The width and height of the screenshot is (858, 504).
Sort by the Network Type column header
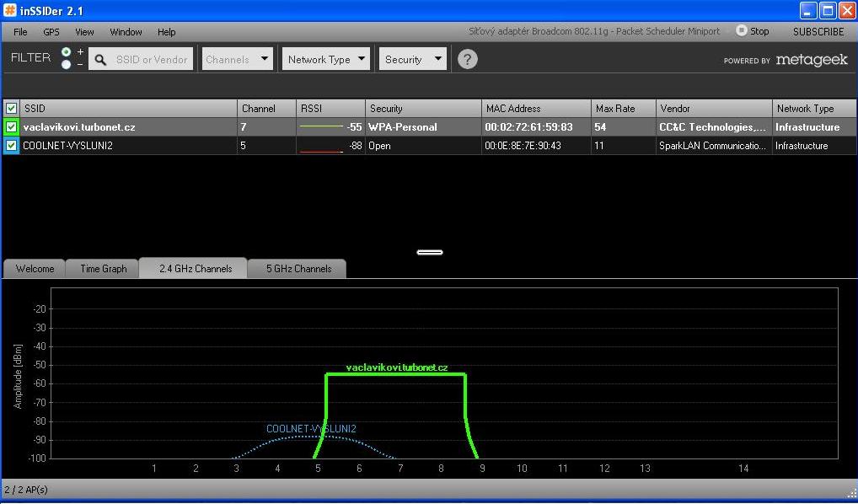click(x=814, y=109)
